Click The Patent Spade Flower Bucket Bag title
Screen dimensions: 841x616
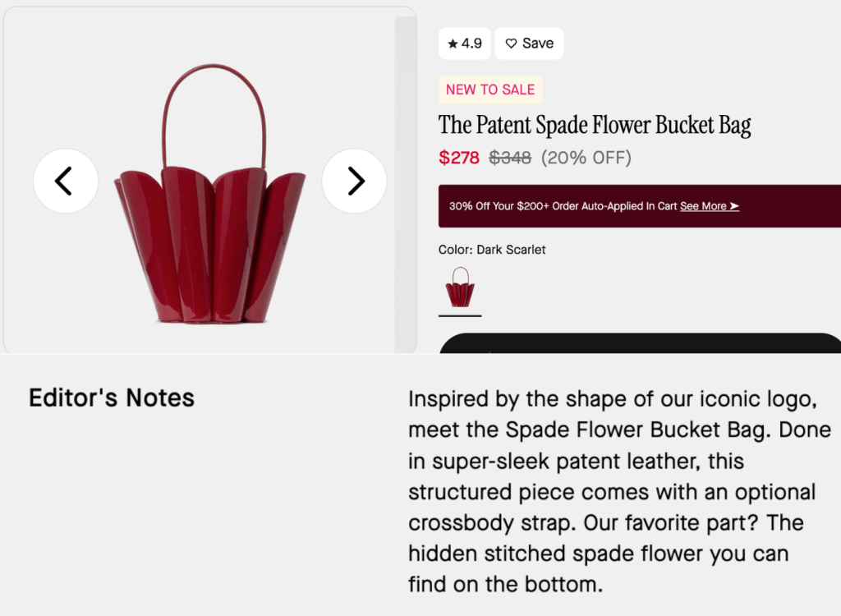coord(595,125)
